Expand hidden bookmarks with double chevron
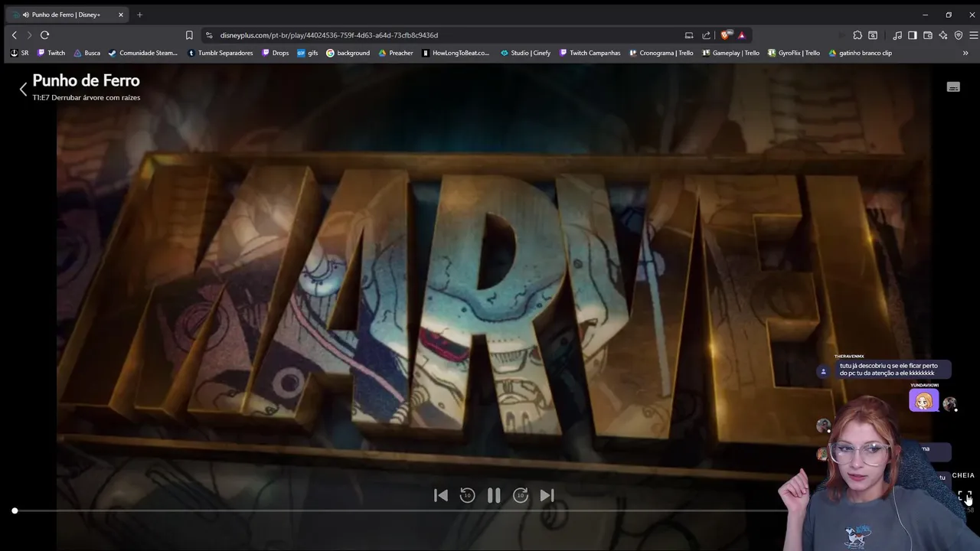 [965, 53]
